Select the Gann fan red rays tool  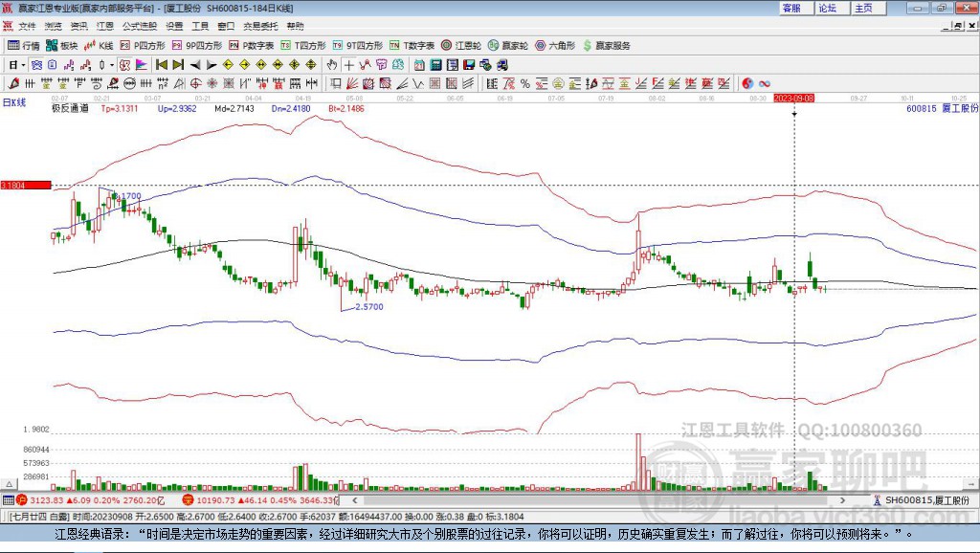(352, 83)
